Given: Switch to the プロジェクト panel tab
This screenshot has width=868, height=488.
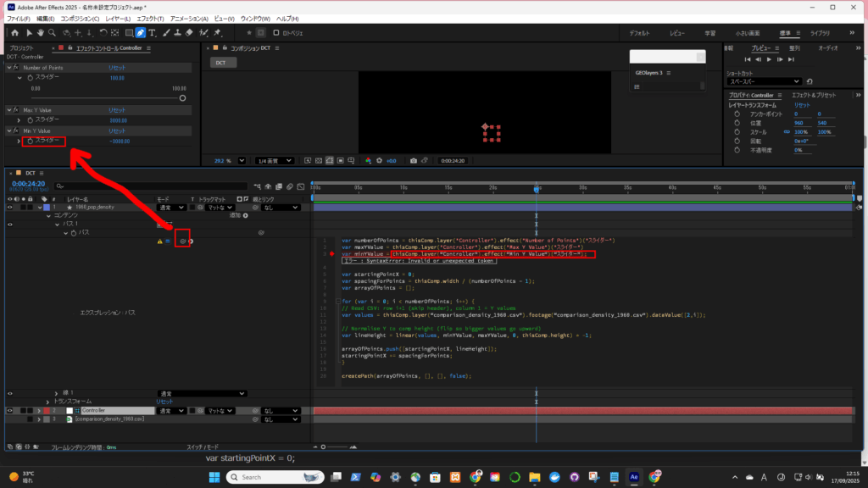Looking at the screenshot, I should (x=21, y=48).
